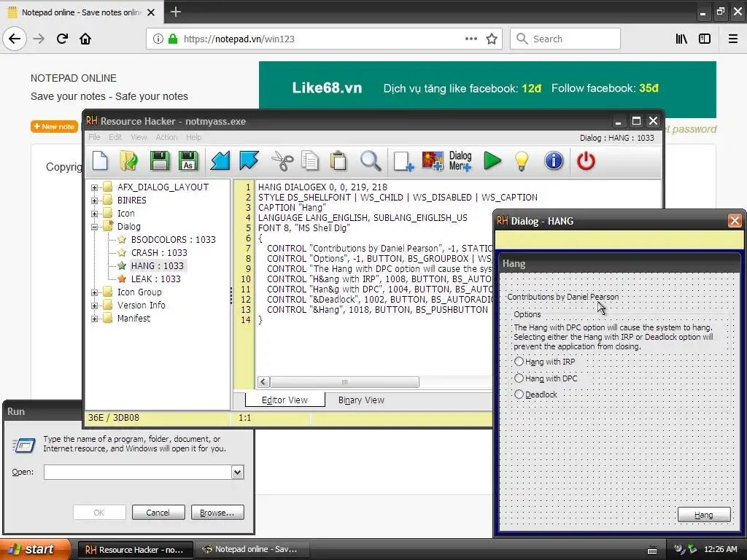This screenshot has height=560, width=747.
Task: Open new Firefox tab
Action: coord(175,12)
